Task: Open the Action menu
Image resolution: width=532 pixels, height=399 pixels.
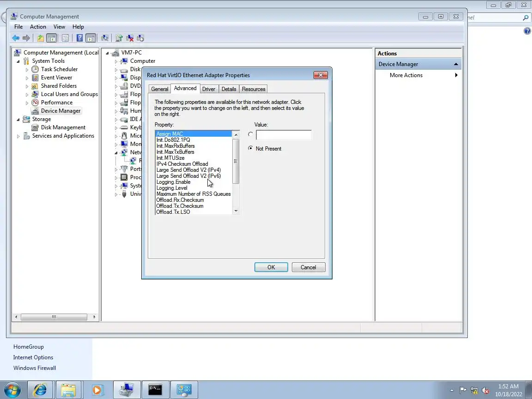Action: 38,27
